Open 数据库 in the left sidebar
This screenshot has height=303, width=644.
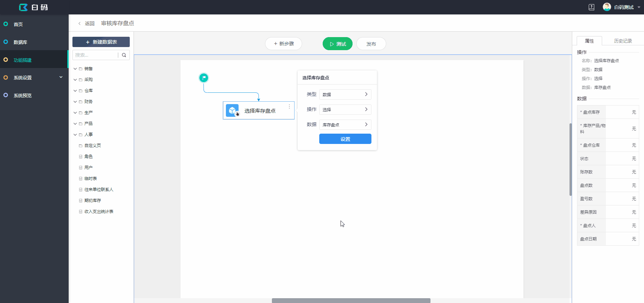tap(21, 42)
